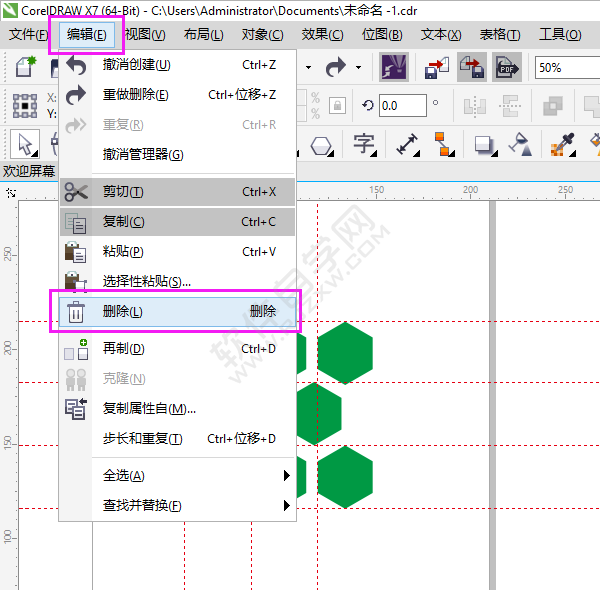The image size is (600, 590).
Task: Click the copy pages icon beside 复制
Action: (76, 223)
